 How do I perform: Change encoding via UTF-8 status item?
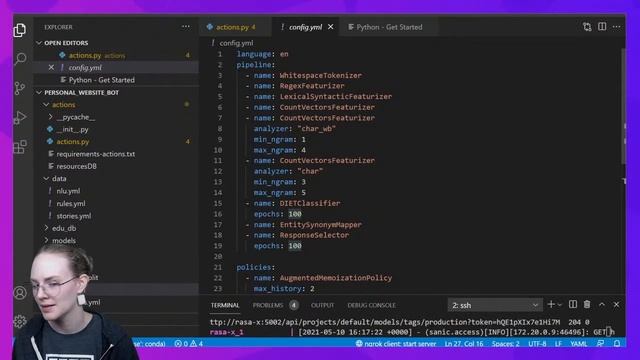point(537,344)
